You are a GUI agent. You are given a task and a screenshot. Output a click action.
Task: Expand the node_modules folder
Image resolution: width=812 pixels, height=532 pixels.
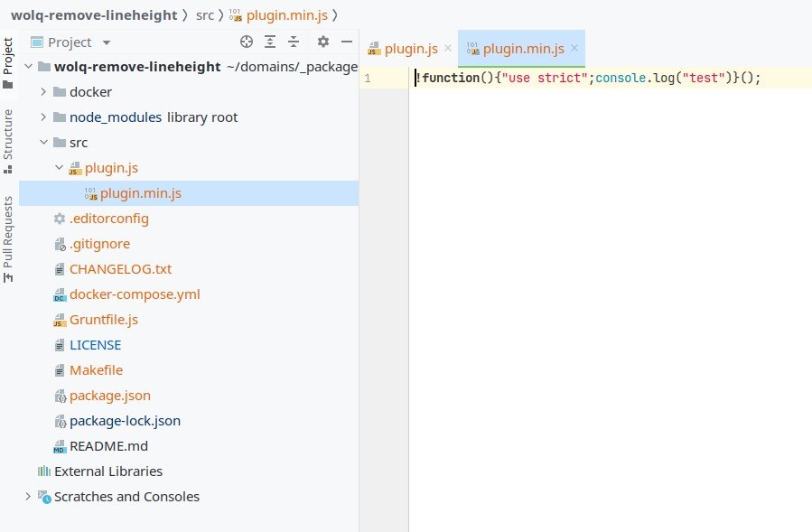[x=43, y=117]
